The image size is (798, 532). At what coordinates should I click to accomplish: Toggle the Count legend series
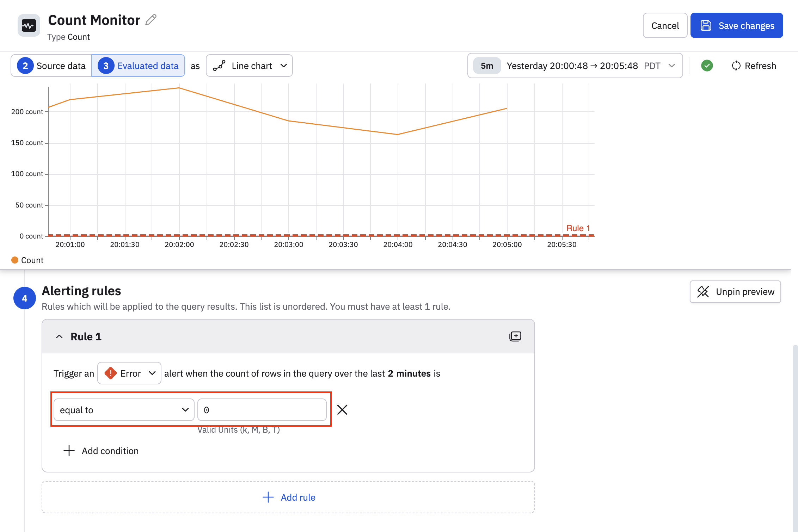tap(27, 260)
